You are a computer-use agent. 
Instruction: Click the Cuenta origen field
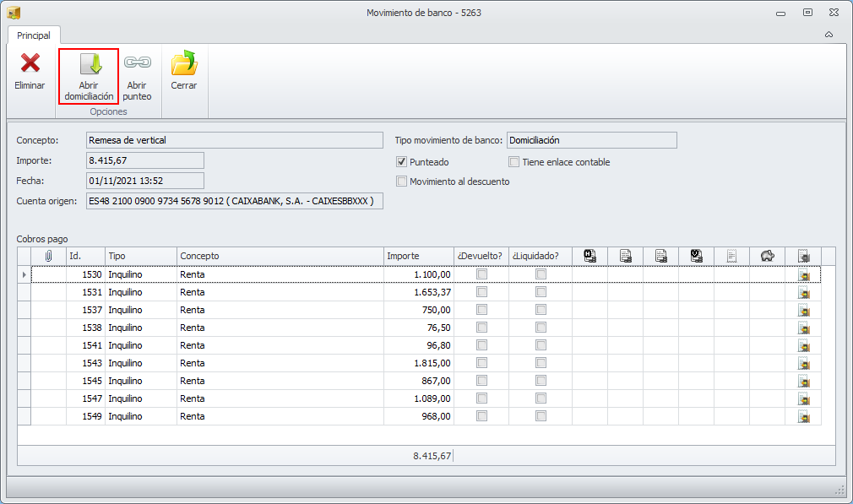234,201
